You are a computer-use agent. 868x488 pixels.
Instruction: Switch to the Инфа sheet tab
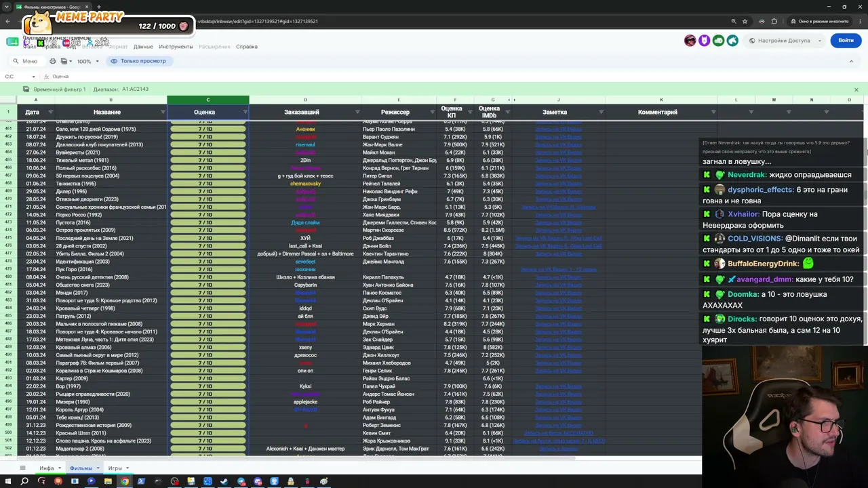[x=47, y=468]
